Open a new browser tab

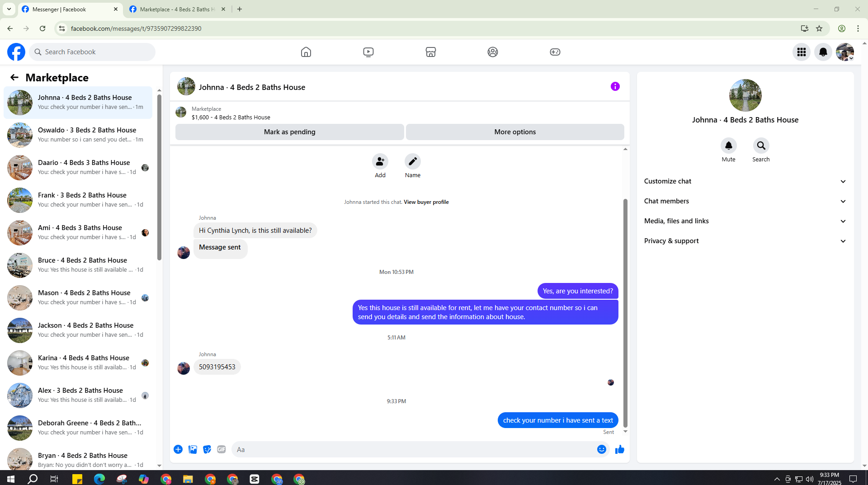coord(240,9)
